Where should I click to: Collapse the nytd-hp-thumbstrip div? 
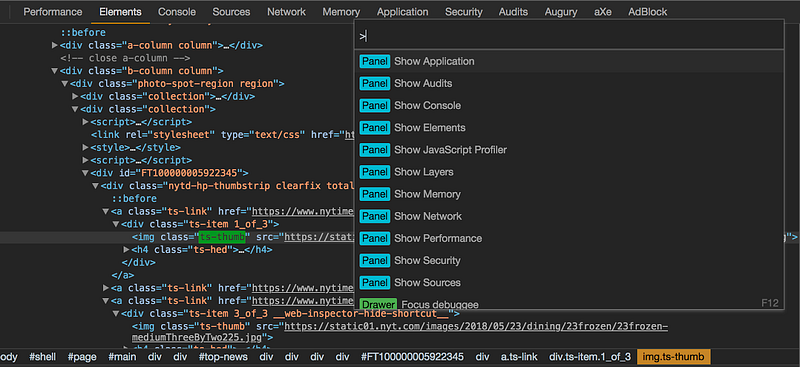[95, 186]
